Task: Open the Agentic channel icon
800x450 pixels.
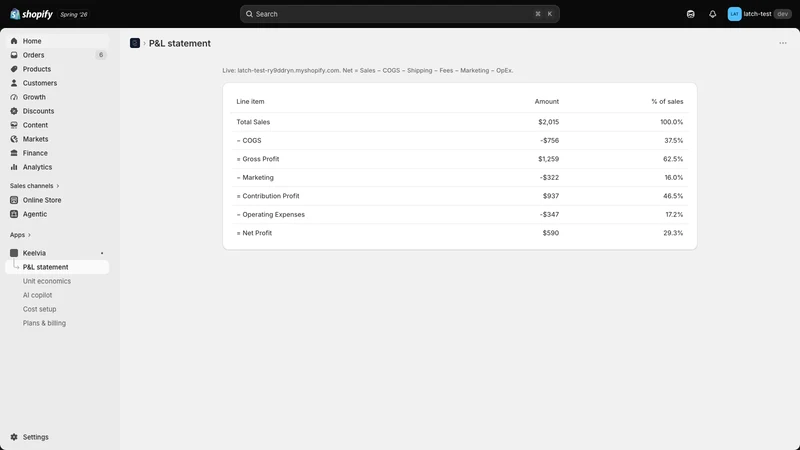Action: (x=14, y=214)
